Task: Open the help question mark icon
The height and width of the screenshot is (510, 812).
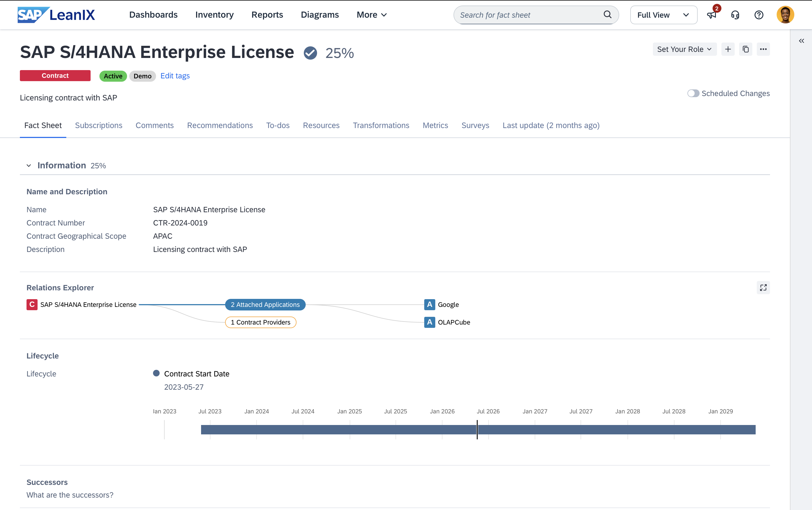Action: click(759, 15)
